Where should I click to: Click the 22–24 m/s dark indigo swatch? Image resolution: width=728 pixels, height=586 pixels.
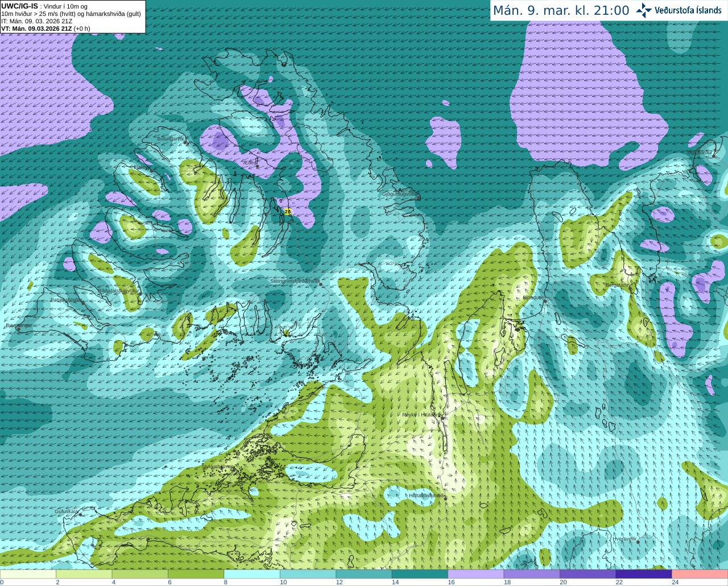point(644,573)
